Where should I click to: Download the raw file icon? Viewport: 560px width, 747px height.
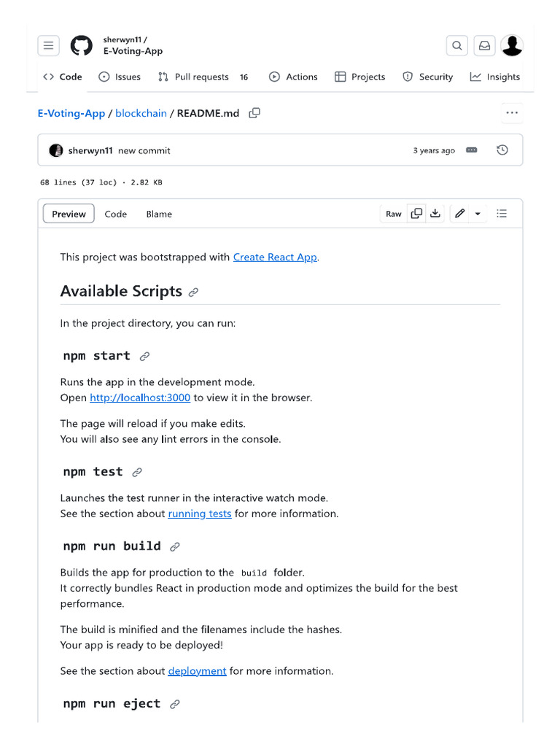[x=435, y=214]
